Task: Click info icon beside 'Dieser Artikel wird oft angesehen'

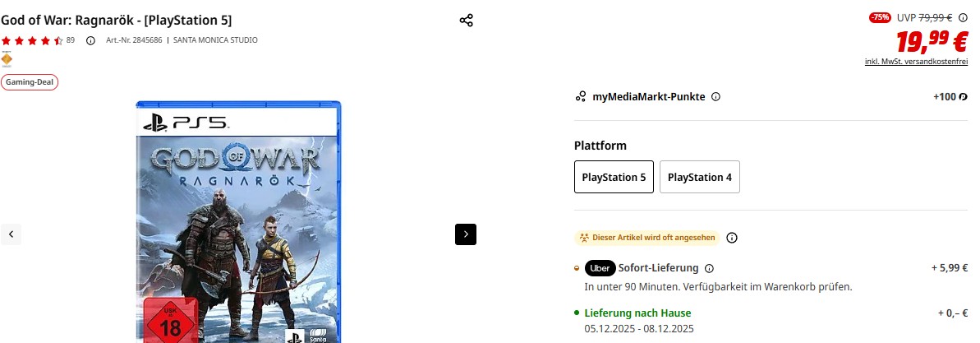Action: pyautogui.click(x=732, y=238)
